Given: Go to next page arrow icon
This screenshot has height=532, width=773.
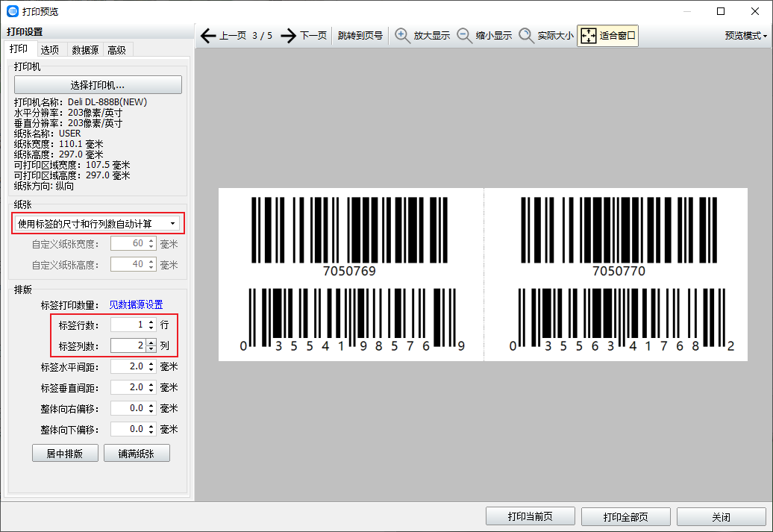Looking at the screenshot, I should click(x=289, y=36).
